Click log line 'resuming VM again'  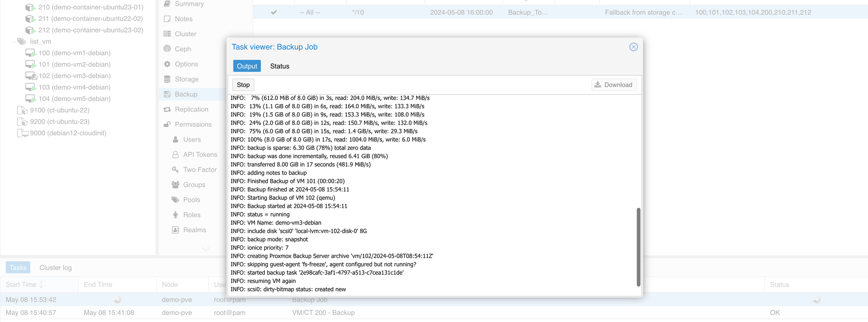[x=263, y=281]
